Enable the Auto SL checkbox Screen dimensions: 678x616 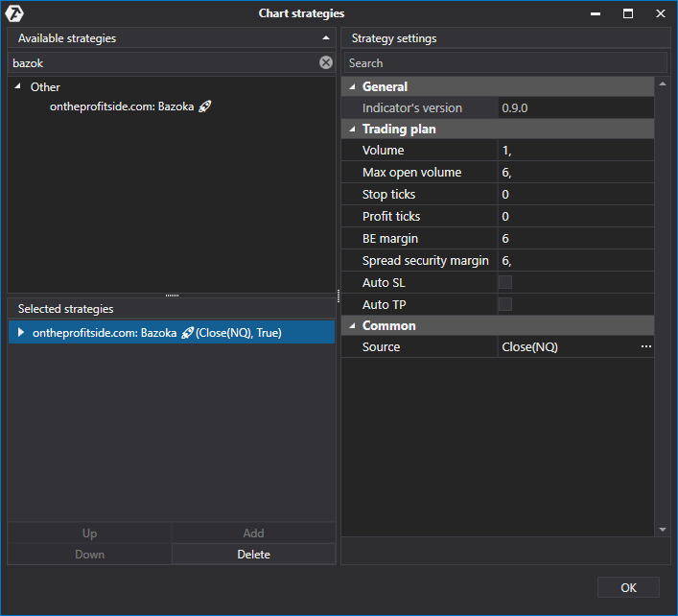[x=505, y=282]
